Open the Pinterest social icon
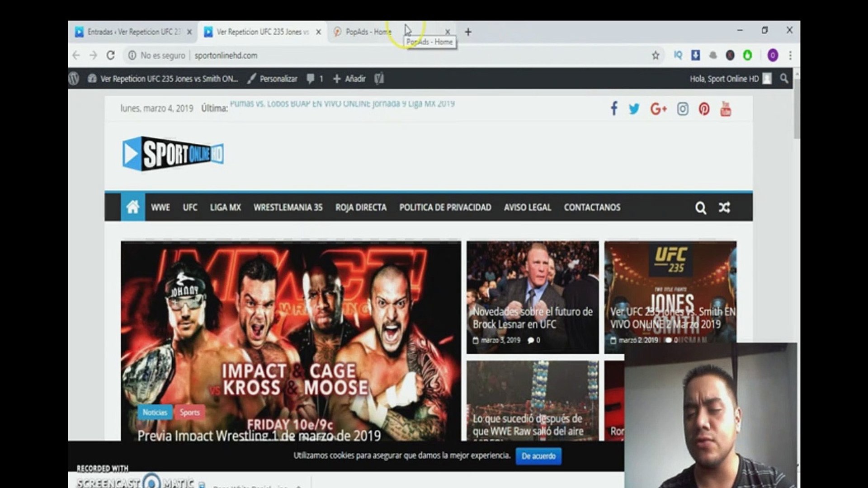The image size is (868, 488). pyautogui.click(x=704, y=109)
